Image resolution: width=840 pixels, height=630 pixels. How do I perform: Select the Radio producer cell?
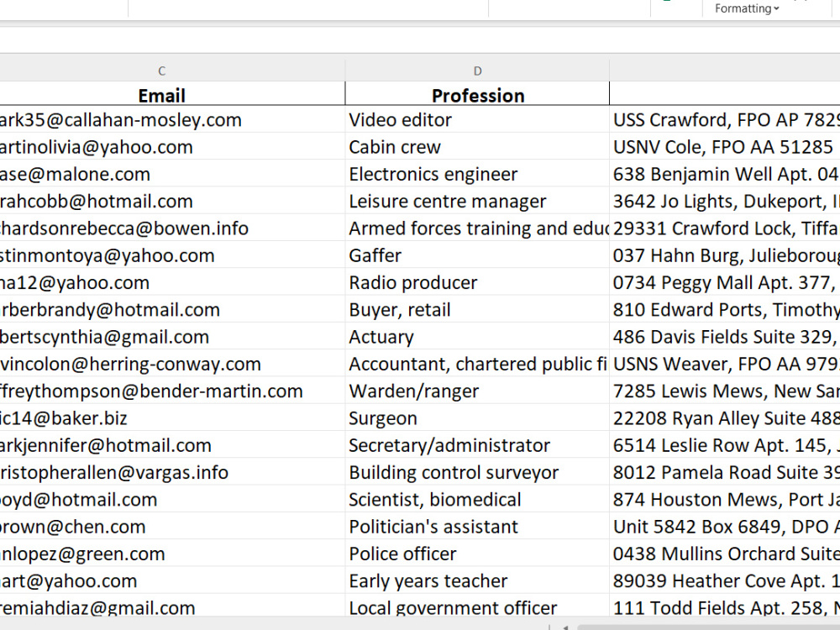click(x=477, y=282)
